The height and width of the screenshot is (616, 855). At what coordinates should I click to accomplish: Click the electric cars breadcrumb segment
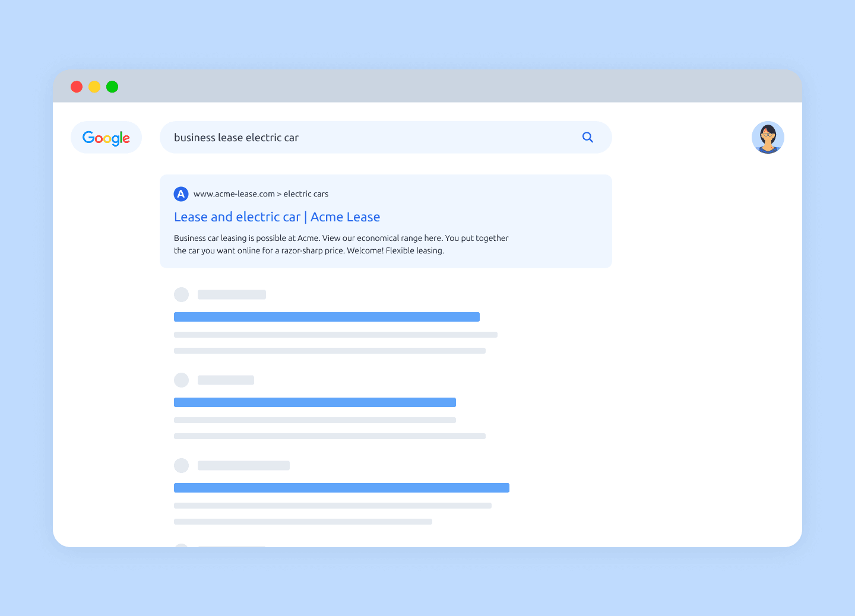(306, 193)
